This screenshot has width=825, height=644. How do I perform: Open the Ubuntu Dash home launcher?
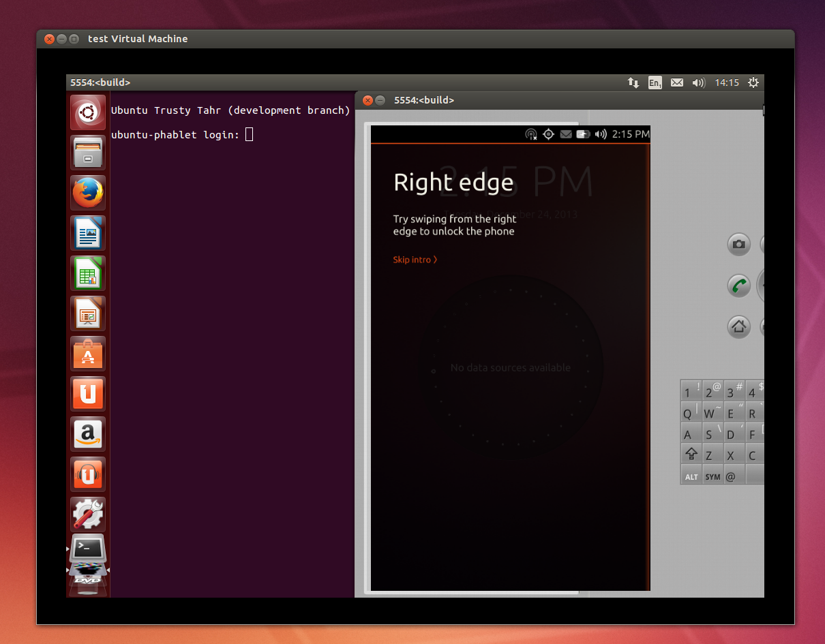[88, 112]
